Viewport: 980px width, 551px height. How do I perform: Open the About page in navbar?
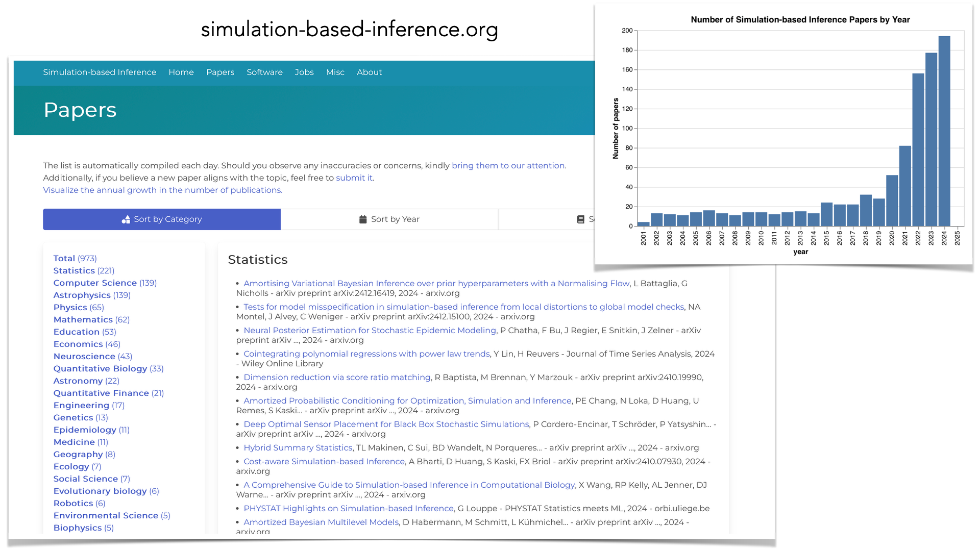[369, 72]
